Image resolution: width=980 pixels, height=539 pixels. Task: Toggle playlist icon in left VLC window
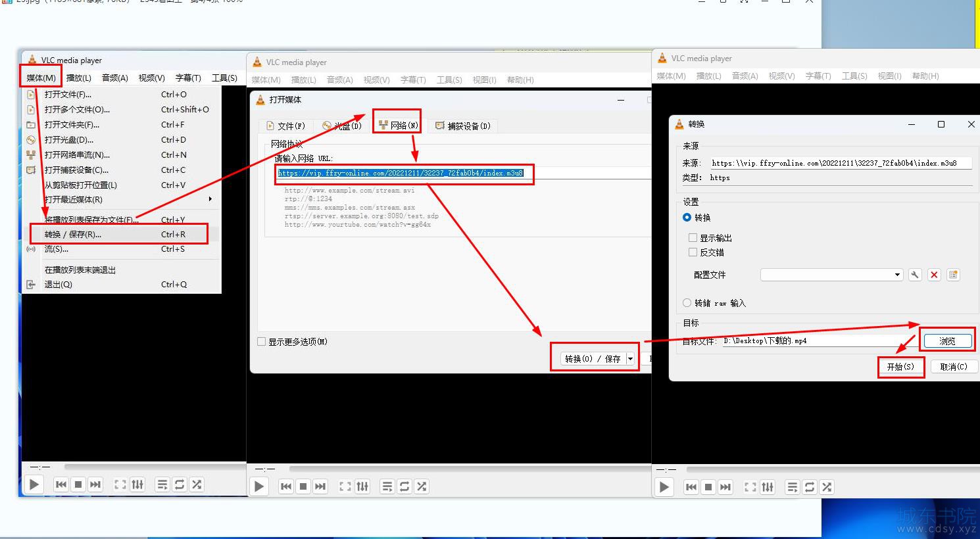pyautogui.click(x=162, y=484)
